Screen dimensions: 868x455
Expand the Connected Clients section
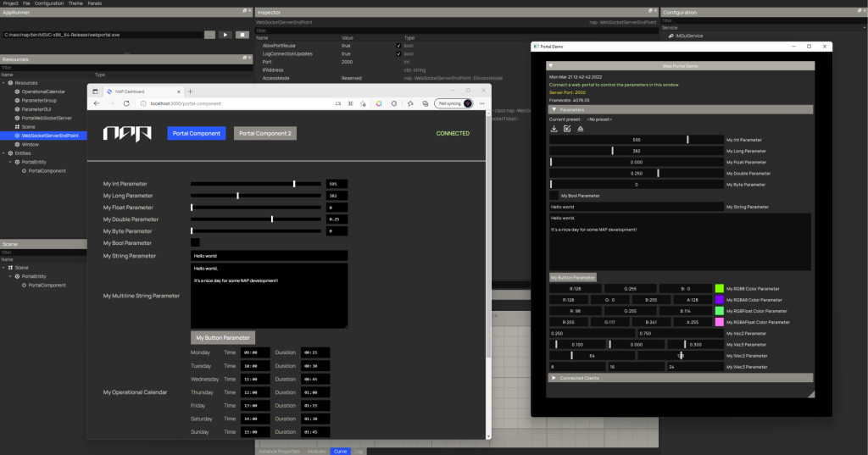click(554, 378)
